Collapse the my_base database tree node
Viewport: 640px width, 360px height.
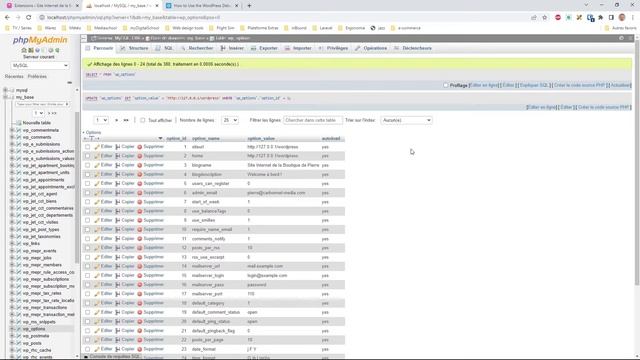tap(5, 98)
